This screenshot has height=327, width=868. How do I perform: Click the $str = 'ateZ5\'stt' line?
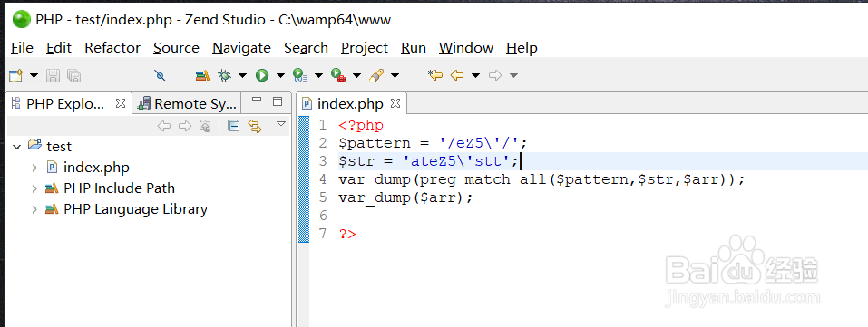point(428,162)
